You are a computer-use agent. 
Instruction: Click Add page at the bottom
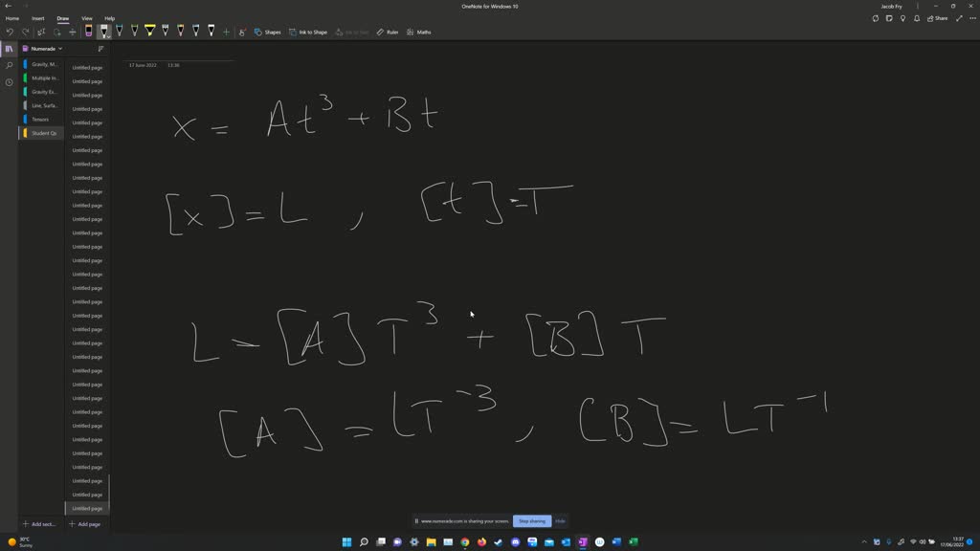click(85, 524)
